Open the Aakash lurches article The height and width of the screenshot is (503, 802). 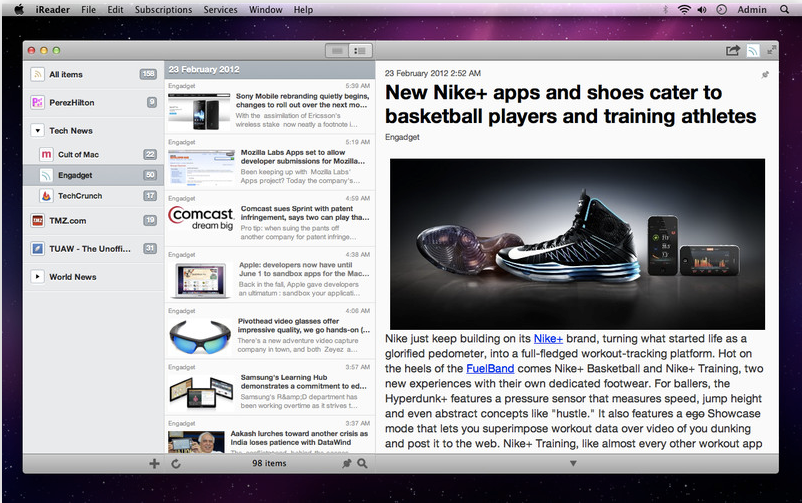click(x=270, y=435)
